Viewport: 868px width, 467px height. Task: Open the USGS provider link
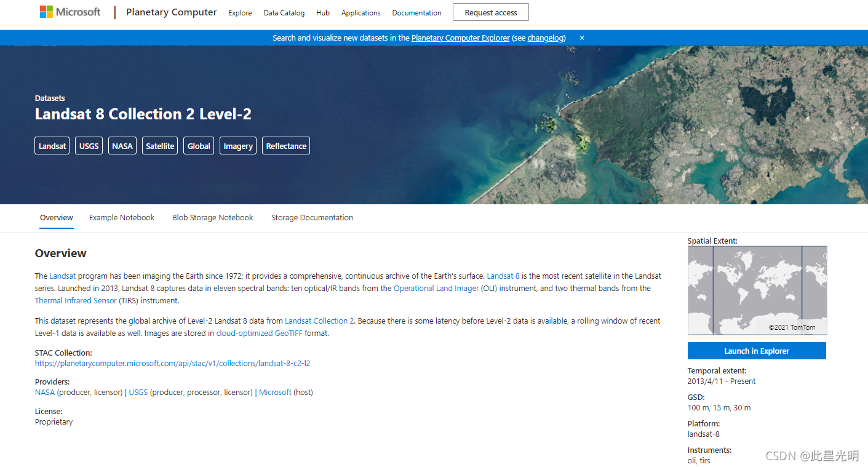tap(138, 393)
